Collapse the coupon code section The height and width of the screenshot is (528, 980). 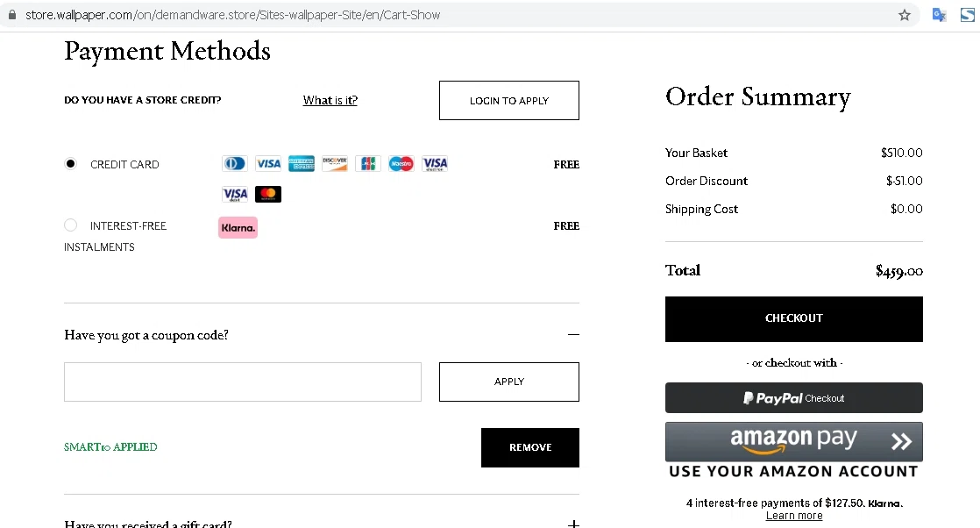(x=573, y=334)
